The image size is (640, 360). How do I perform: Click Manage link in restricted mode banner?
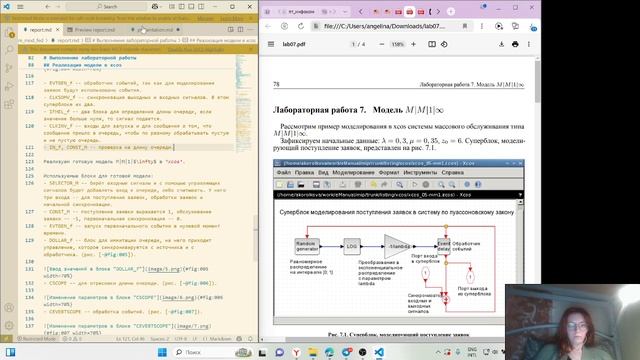pos(205,18)
